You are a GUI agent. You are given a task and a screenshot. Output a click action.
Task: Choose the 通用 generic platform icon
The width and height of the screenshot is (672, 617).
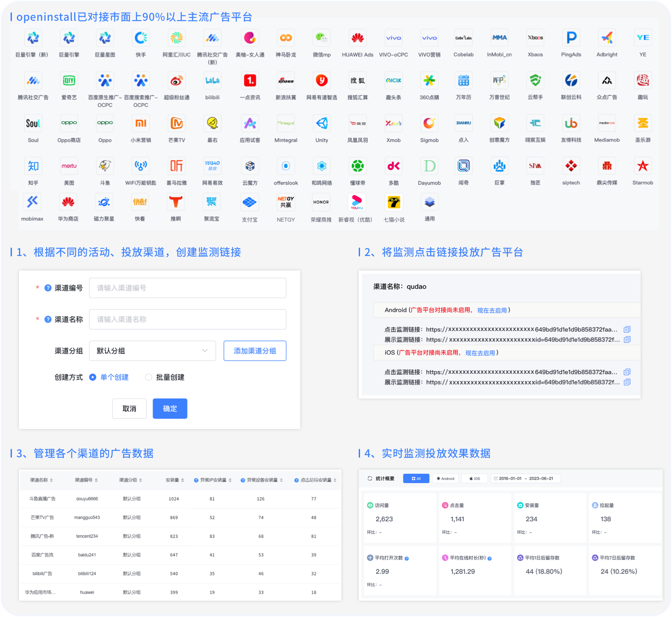click(430, 203)
